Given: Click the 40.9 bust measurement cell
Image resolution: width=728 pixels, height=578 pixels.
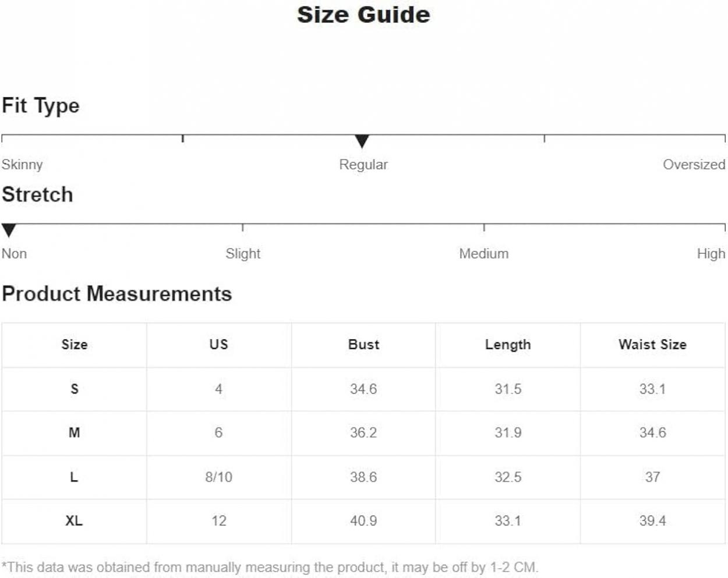Looking at the screenshot, I should coord(363,521).
